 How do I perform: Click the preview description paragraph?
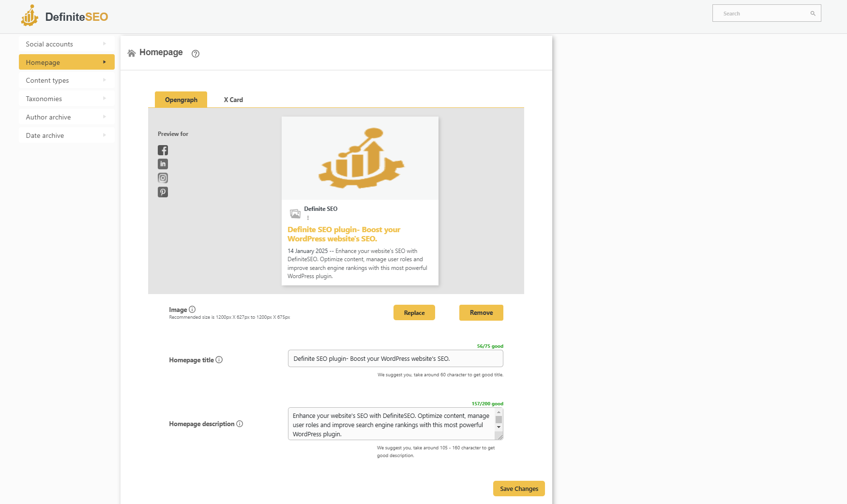pyautogui.click(x=357, y=264)
